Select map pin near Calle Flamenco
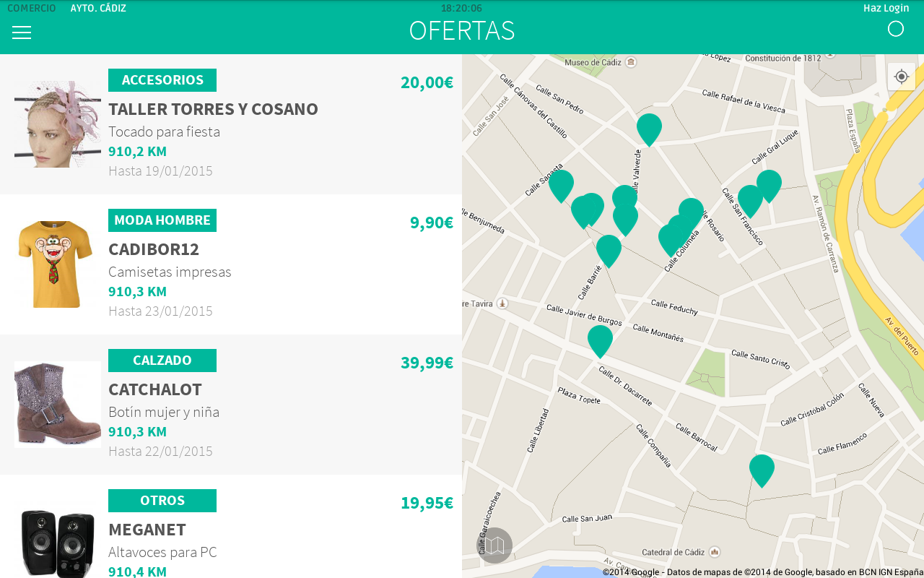This screenshot has width=924, height=578. click(762, 470)
